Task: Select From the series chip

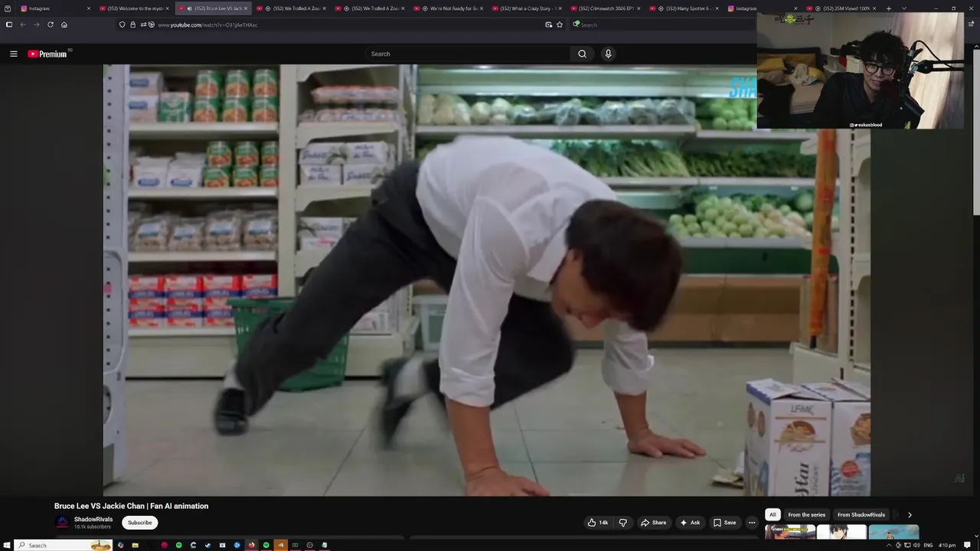Action: point(806,515)
